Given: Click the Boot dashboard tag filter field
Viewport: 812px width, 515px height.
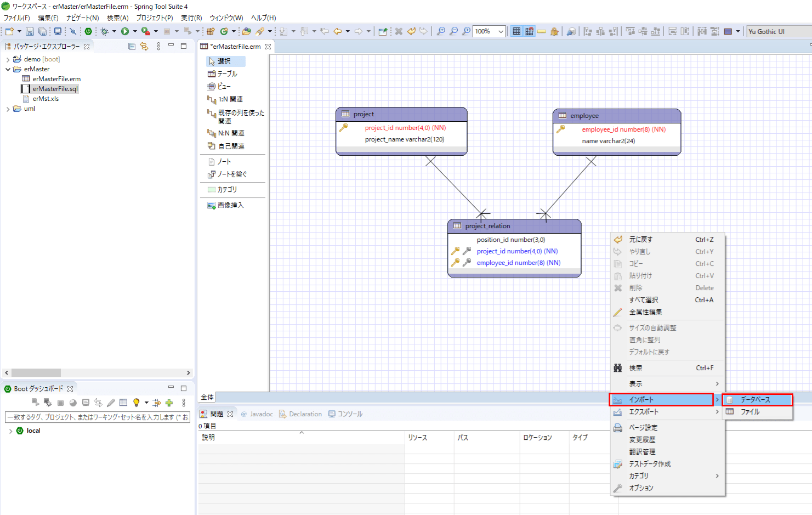Looking at the screenshot, I should tap(97, 417).
